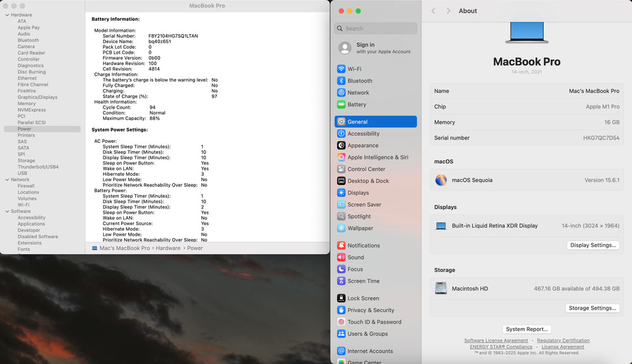Click the Wi-Fi icon in settings sidebar
The image size is (632, 364).
tap(341, 69)
